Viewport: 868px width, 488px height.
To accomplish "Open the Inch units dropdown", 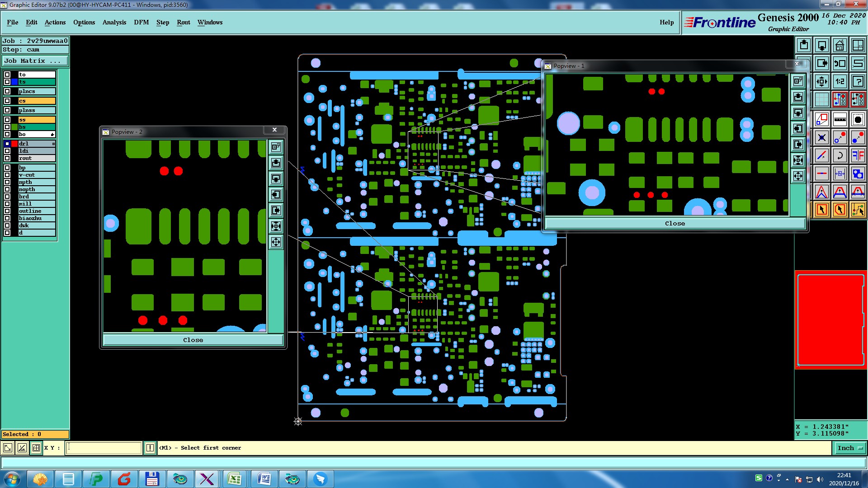I will (850, 448).
